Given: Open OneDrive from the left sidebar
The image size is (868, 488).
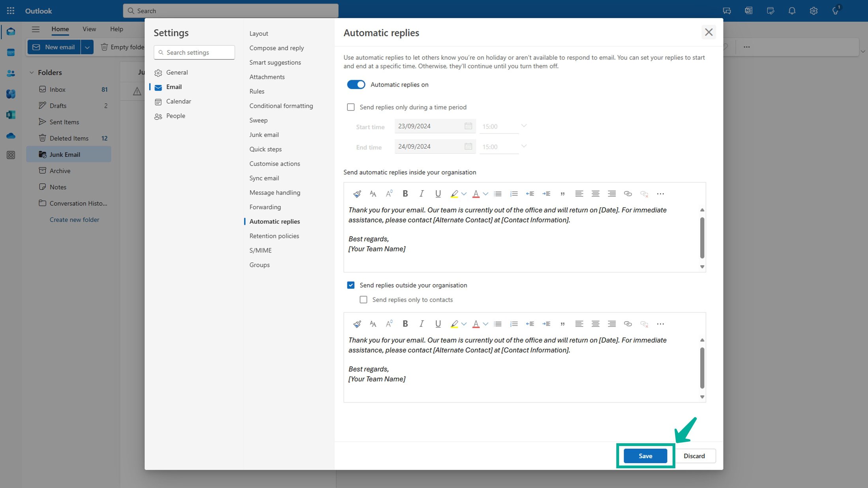Looking at the screenshot, I should click(11, 136).
